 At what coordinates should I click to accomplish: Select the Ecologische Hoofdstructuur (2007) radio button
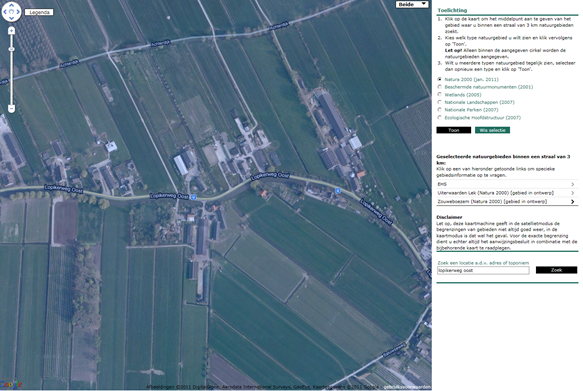pyautogui.click(x=439, y=117)
